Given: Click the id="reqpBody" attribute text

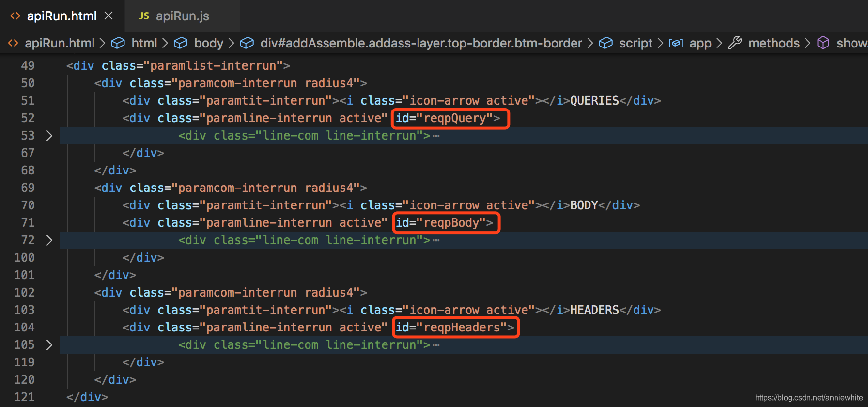Looking at the screenshot, I should (x=441, y=223).
